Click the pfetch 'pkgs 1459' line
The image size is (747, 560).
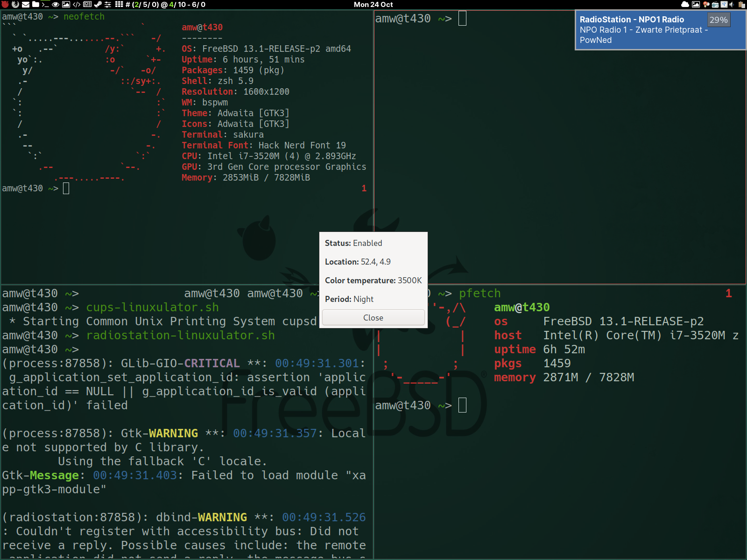tap(532, 363)
